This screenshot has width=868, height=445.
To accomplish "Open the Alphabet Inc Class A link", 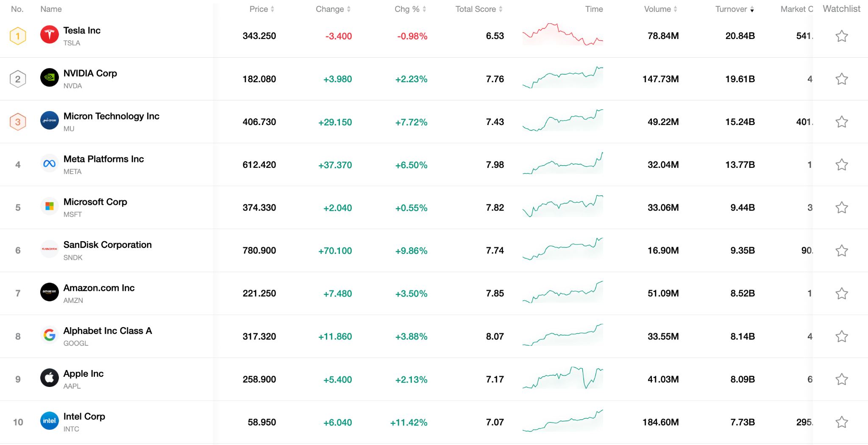I will [107, 331].
